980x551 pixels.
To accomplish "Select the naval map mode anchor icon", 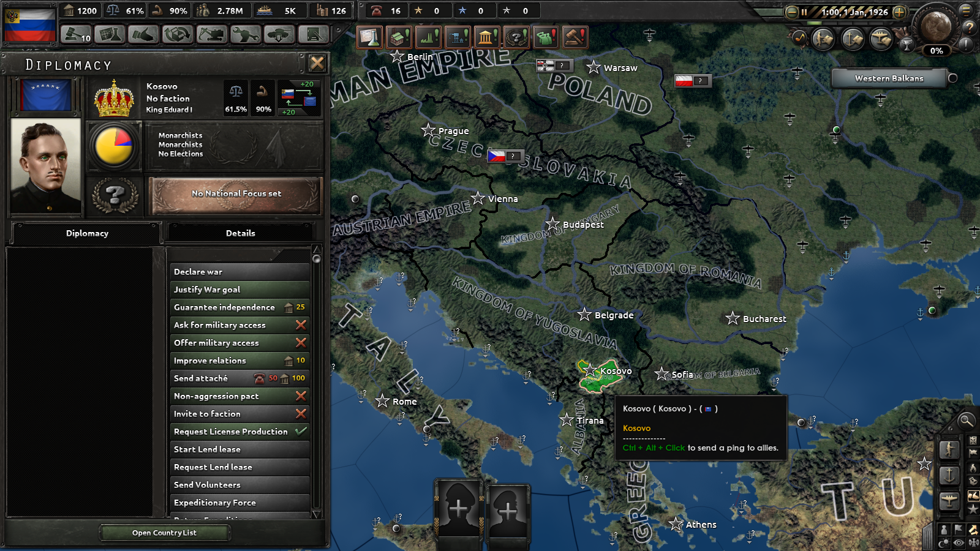I will (949, 475).
